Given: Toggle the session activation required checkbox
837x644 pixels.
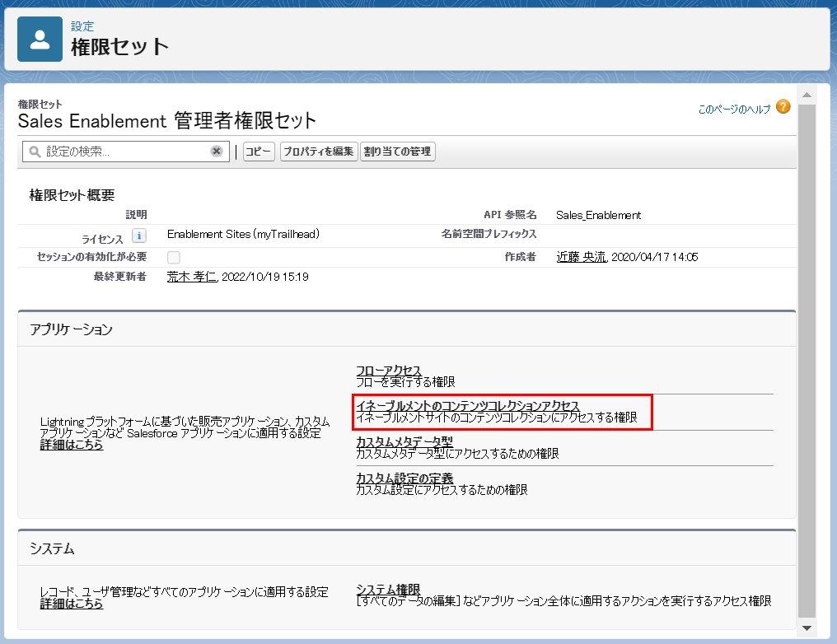Looking at the screenshot, I should pyautogui.click(x=174, y=257).
